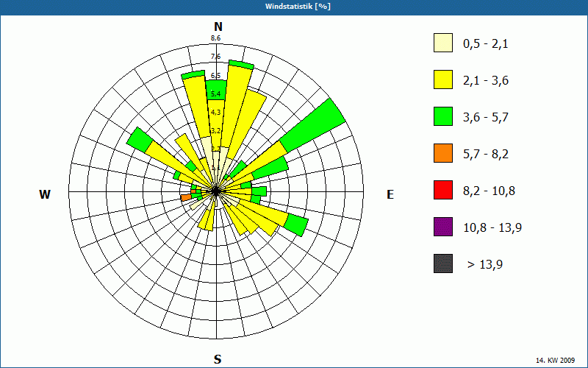Click the pale yellow 0,5 - 2,1 swatch
Screen dimensions: 588x368
443,43
